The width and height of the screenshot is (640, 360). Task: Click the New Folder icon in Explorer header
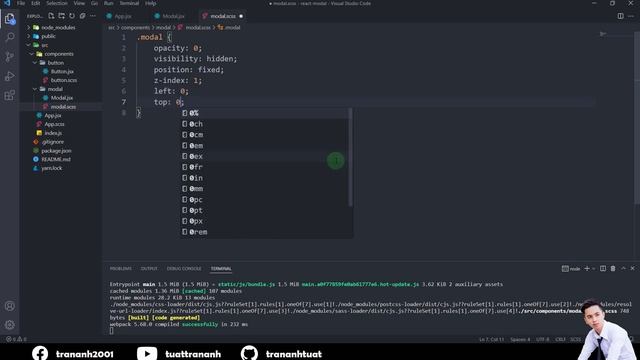pyautogui.click(x=61, y=16)
